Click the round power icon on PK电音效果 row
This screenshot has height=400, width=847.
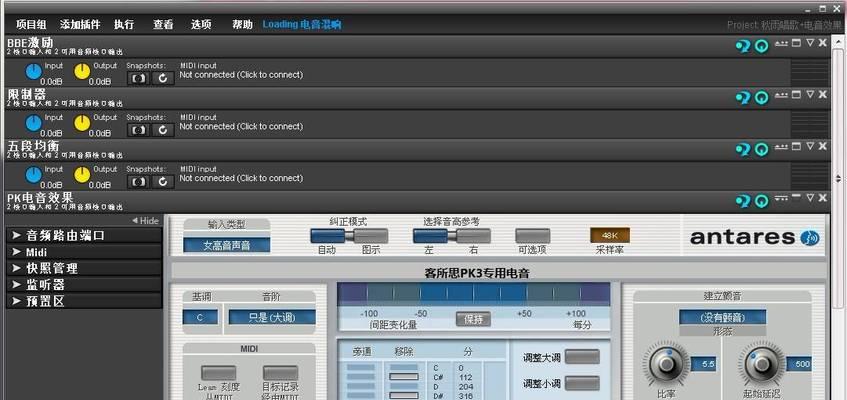761,201
